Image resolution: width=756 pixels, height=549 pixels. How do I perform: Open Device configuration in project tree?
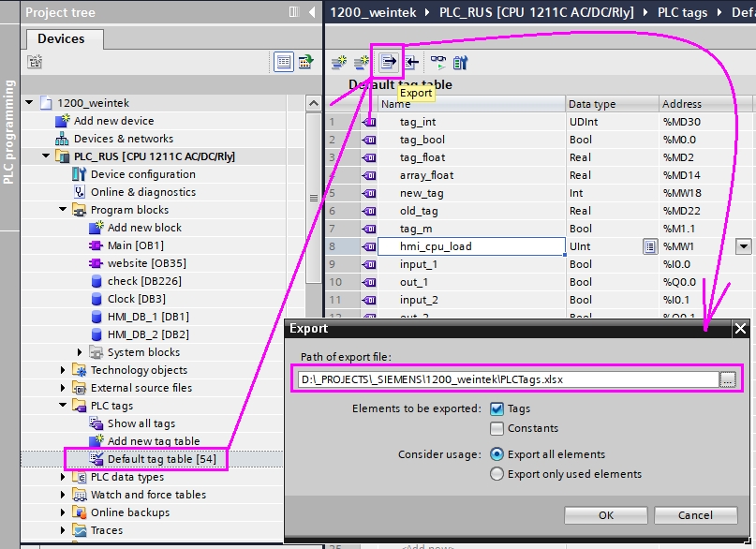(x=143, y=174)
